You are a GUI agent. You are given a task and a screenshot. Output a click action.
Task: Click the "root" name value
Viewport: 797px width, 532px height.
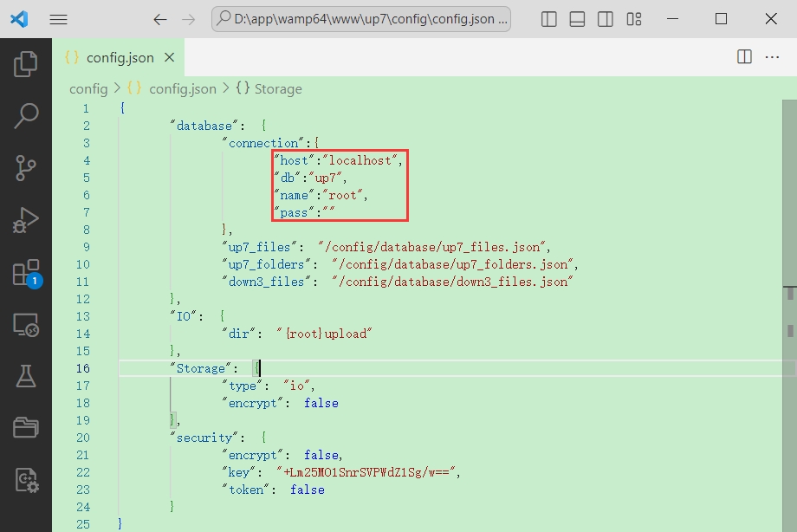tap(342, 195)
